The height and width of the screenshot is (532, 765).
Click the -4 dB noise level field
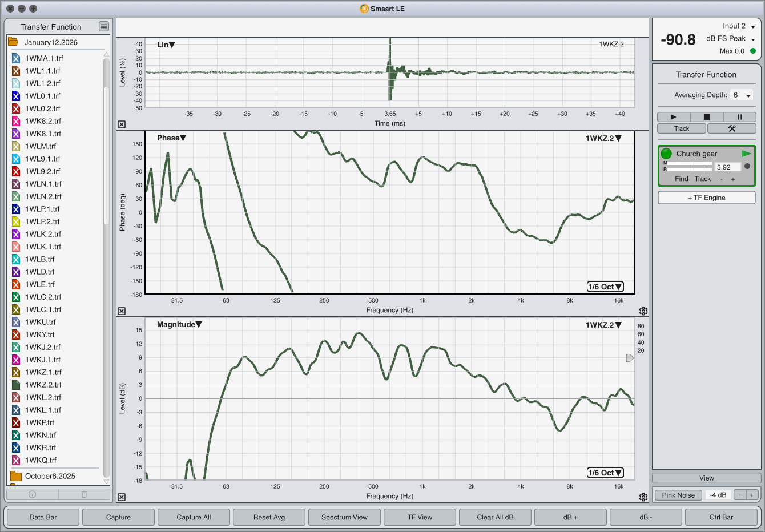tap(718, 495)
